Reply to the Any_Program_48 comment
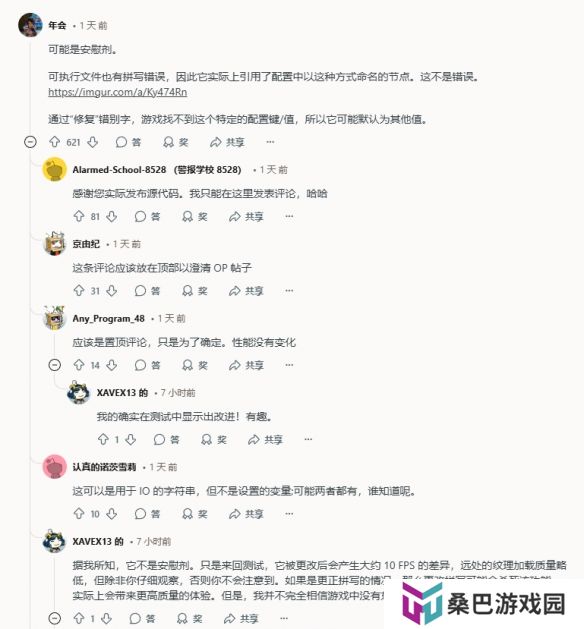584x629 pixels. pos(147,365)
